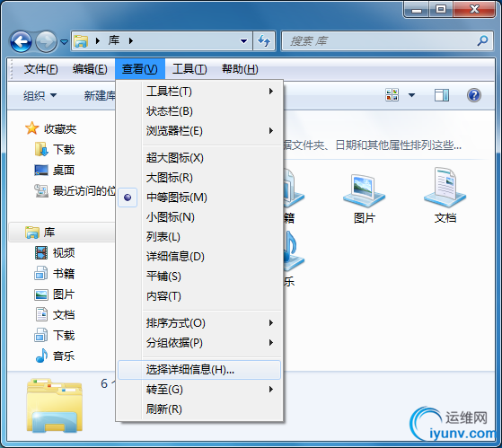
Task: Open the 帮助(H) menu
Action: tap(240, 69)
